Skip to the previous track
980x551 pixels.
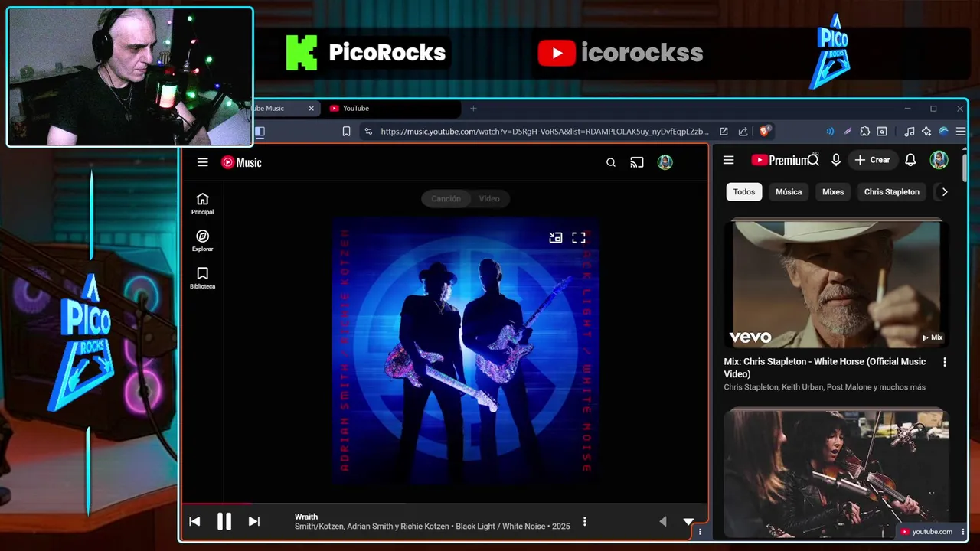click(194, 521)
